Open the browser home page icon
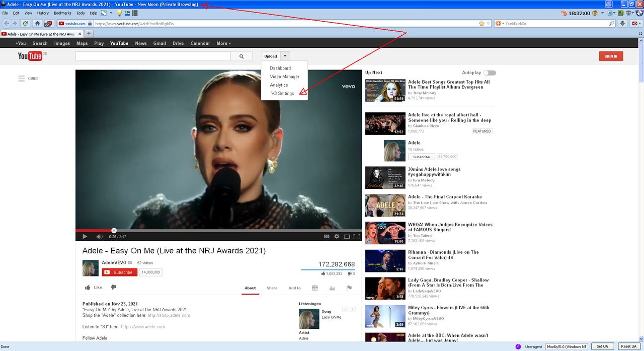Image resolution: width=644 pixels, height=351 pixels. (37, 23)
